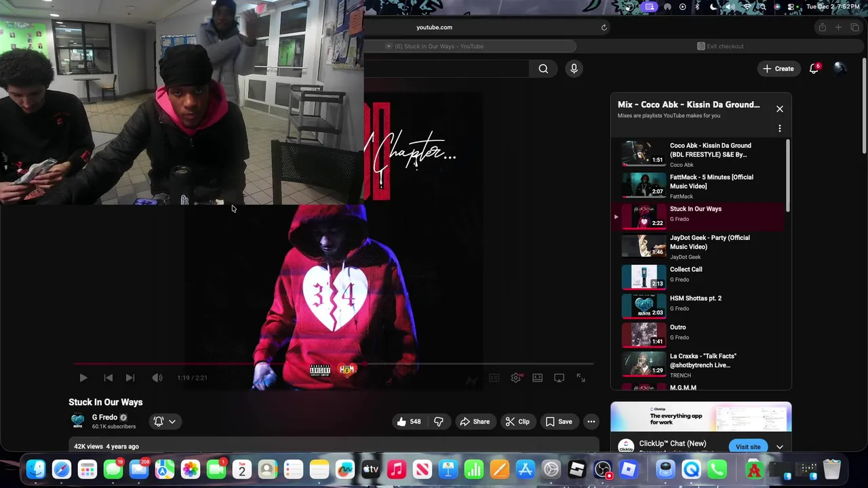This screenshot has height=488, width=868.
Task: Like the video with 548 likes
Action: pyautogui.click(x=409, y=422)
